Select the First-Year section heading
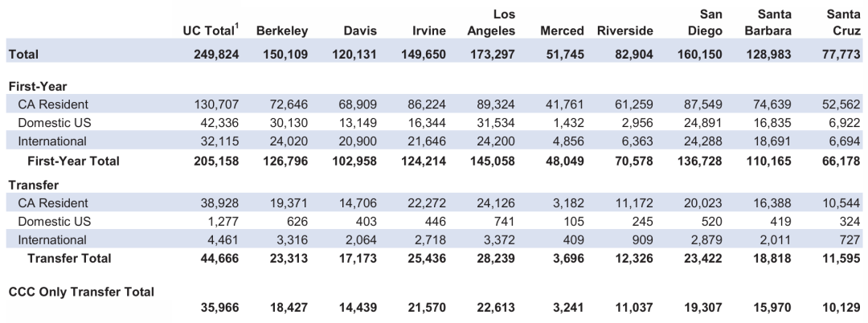Screen dimensions: 868x323 36,85
